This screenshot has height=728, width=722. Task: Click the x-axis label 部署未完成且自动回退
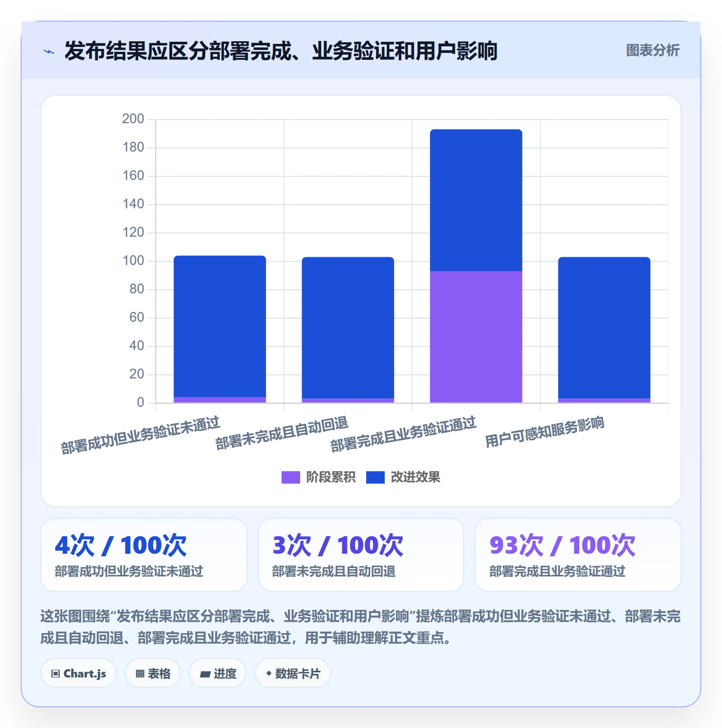coord(282,433)
